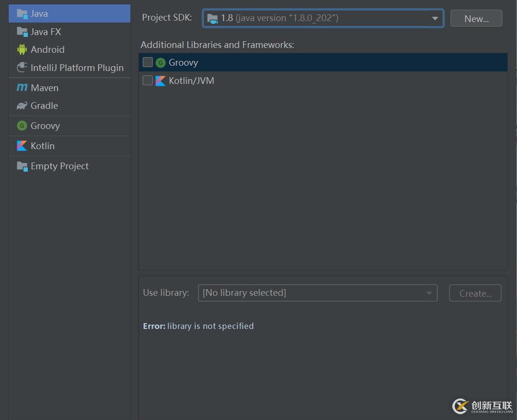This screenshot has height=420, width=517.
Task: Click the Create... library button
Action: click(x=475, y=293)
